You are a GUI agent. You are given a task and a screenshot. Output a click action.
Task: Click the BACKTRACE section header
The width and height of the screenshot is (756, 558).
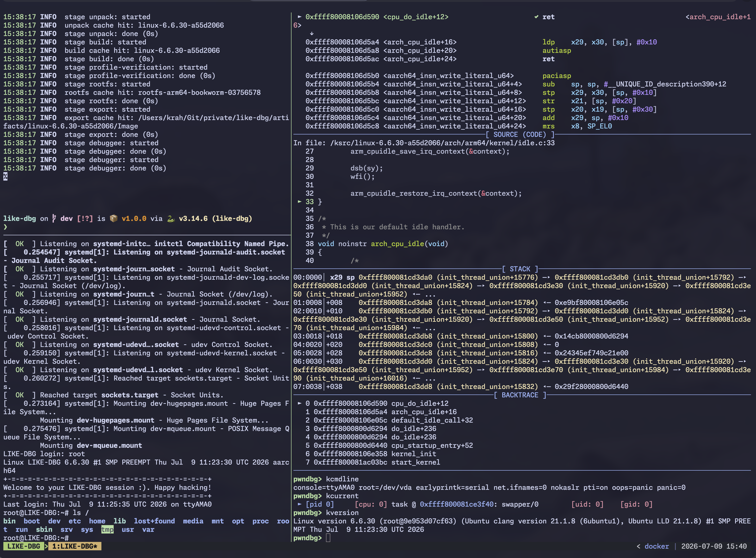[x=520, y=395]
